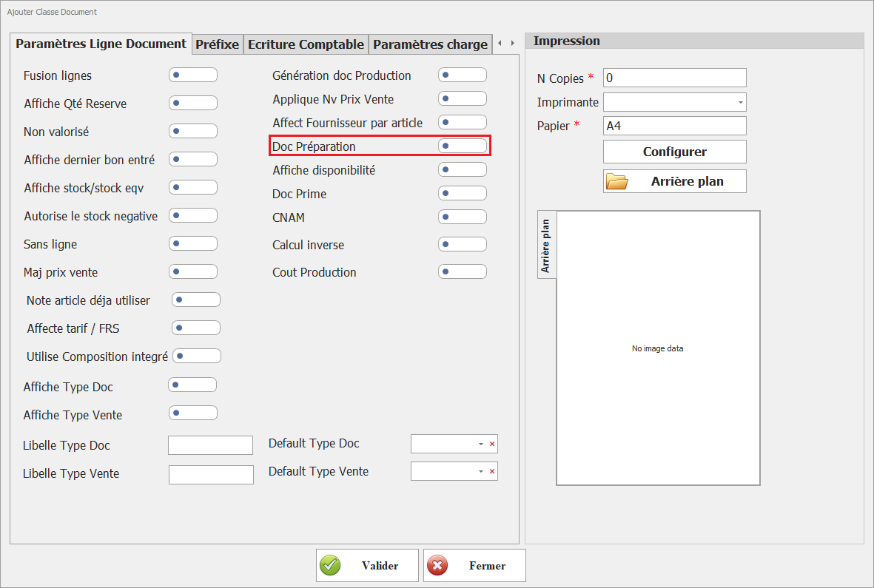Image resolution: width=874 pixels, height=588 pixels.
Task: Toggle Utilise Composition integré switch
Action: (x=197, y=356)
